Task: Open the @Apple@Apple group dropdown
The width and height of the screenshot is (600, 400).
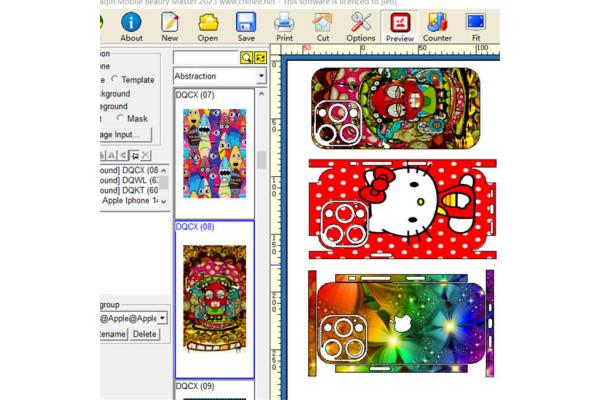Action: click(163, 318)
